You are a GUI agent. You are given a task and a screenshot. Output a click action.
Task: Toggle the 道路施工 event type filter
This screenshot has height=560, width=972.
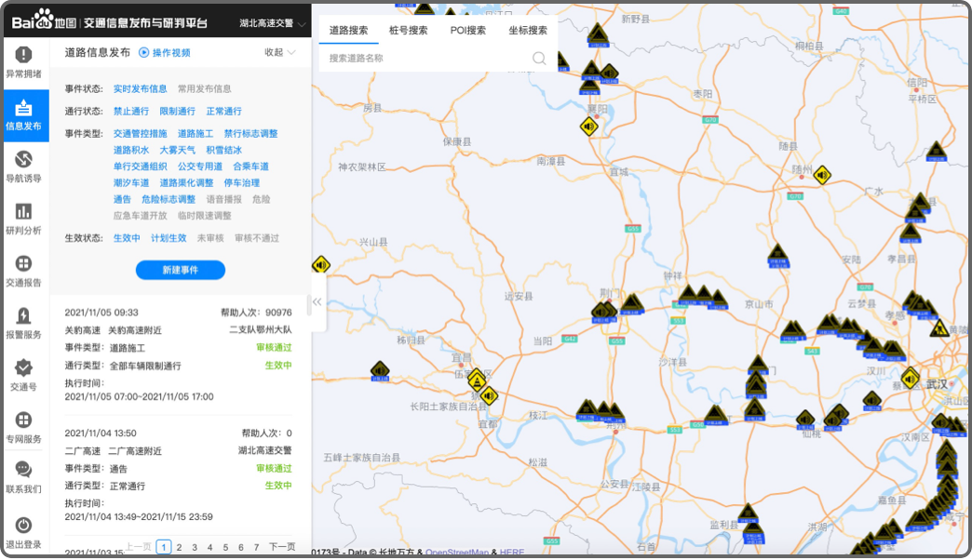click(x=196, y=134)
